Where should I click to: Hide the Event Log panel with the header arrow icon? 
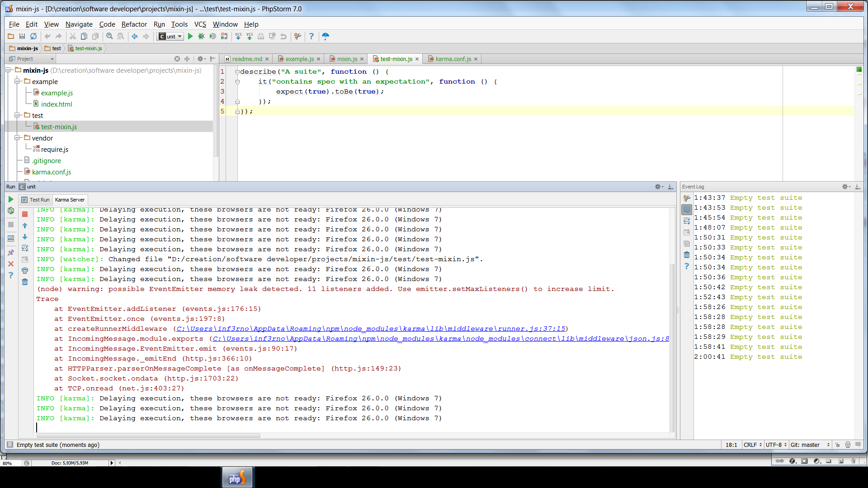[x=857, y=187]
